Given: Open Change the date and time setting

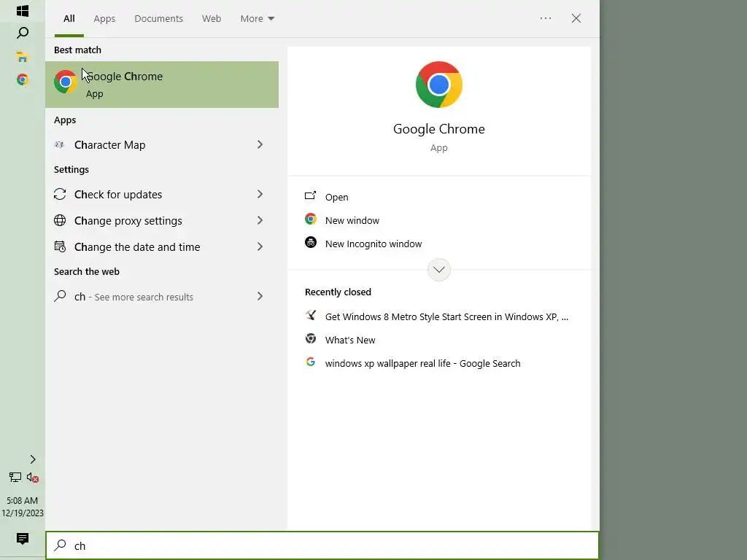Looking at the screenshot, I should (x=162, y=246).
